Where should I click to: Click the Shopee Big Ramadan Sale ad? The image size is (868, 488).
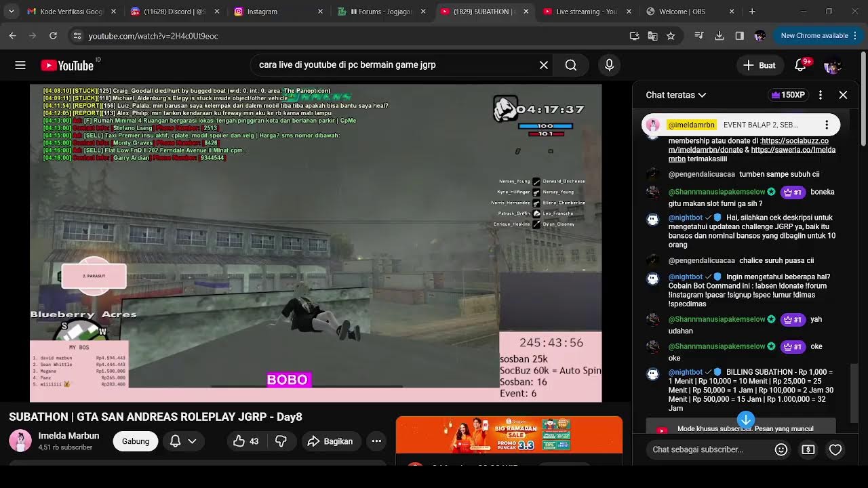coord(509,435)
